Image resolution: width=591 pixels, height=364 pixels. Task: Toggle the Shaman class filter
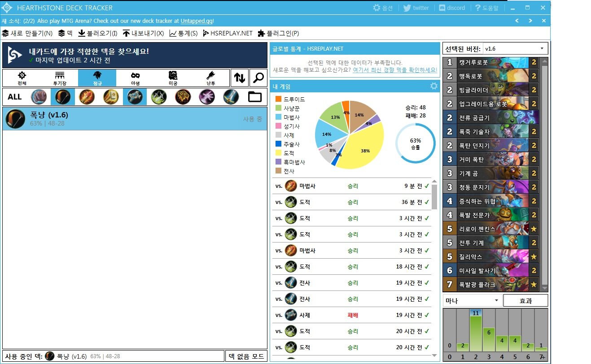[x=183, y=96]
